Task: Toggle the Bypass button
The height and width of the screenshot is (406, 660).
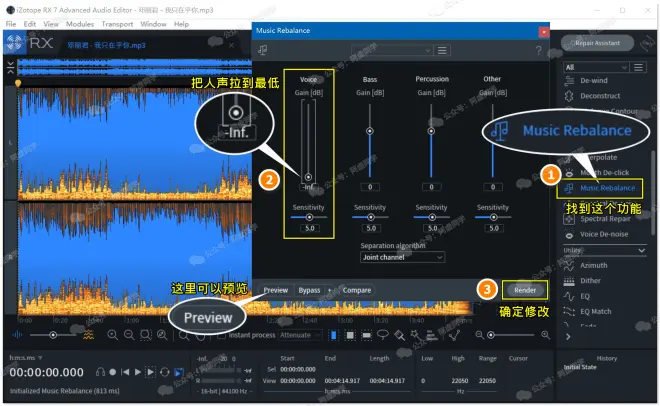Action: coord(309,290)
